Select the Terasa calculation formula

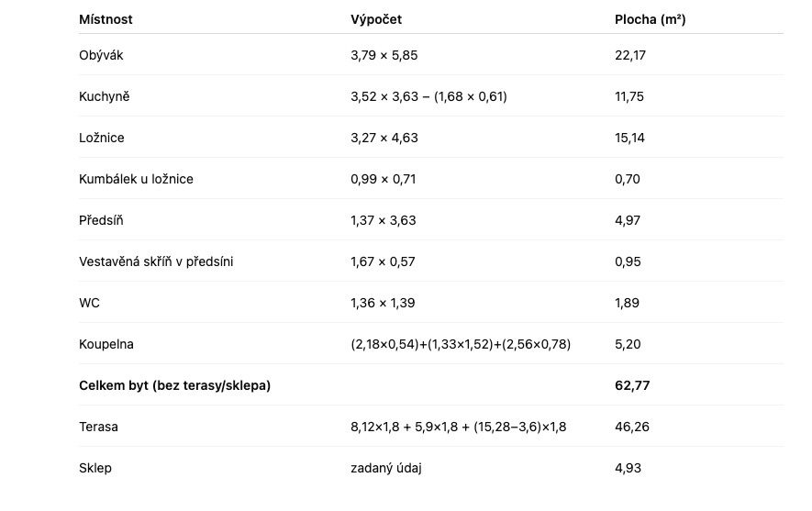pos(458,427)
